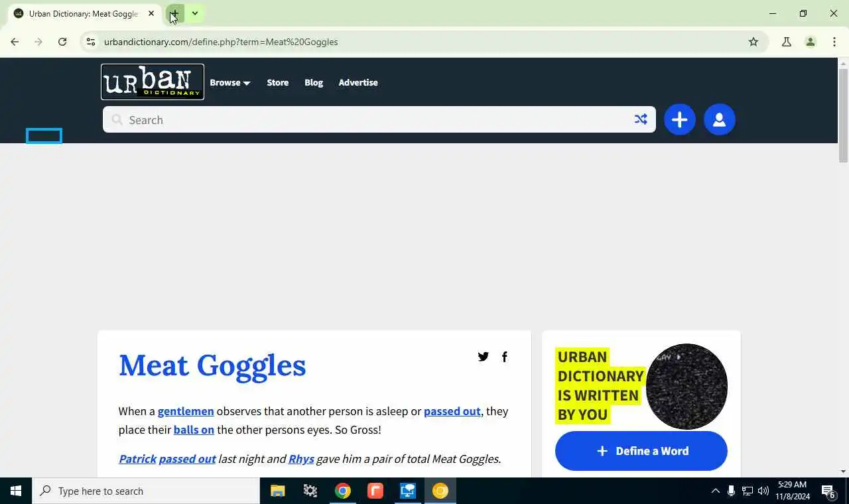Click the blue plus add-definition button
The image size is (849, 504).
[679, 119]
